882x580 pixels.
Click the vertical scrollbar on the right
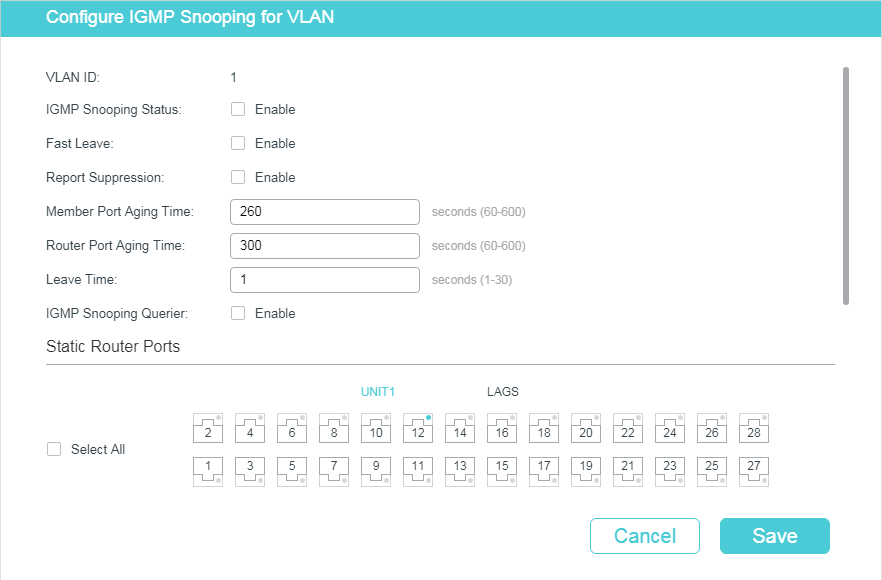846,186
